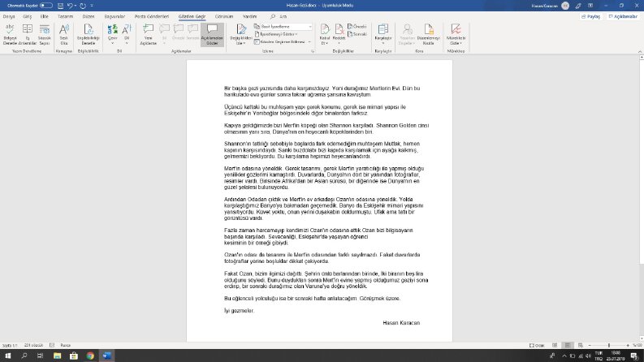Open Sözcük Sayısı word count
Screen dimensions: 644x362
click(45, 34)
